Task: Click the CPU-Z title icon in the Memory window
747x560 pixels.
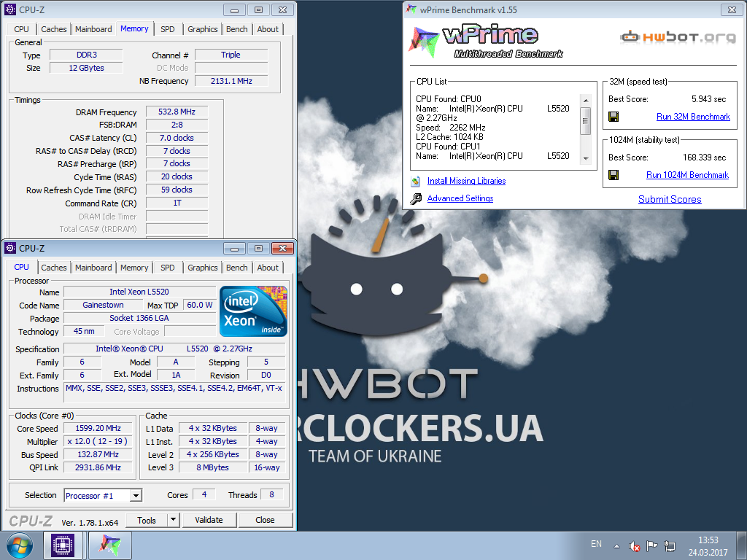Action: [10, 9]
